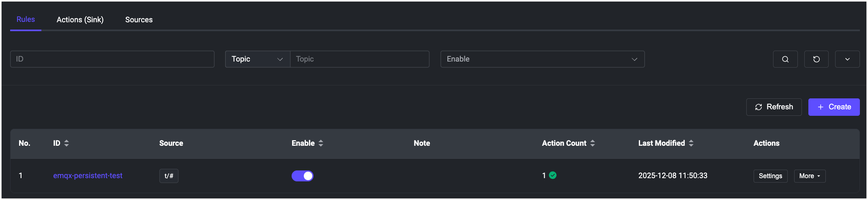Sort by Action Count column arrows
The height and width of the screenshot is (200, 868).
(x=593, y=143)
